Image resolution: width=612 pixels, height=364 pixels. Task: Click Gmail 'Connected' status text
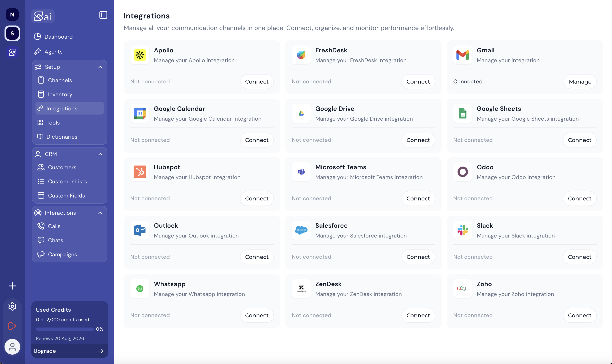click(467, 81)
